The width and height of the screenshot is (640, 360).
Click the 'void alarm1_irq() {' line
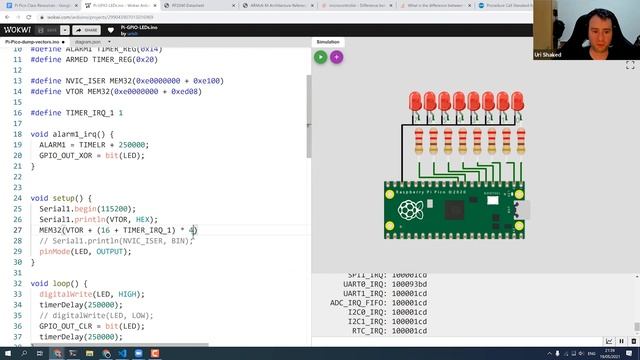(72, 134)
